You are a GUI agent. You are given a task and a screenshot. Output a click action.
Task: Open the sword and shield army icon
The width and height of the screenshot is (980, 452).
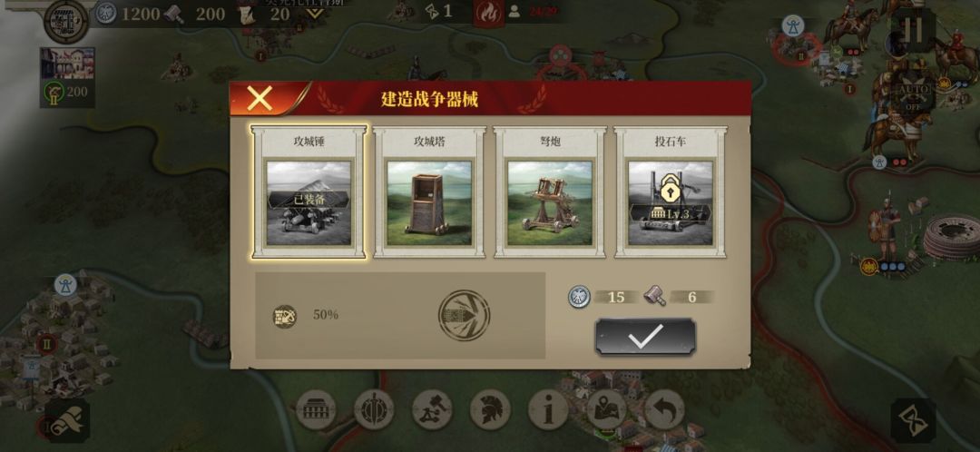[374, 410]
